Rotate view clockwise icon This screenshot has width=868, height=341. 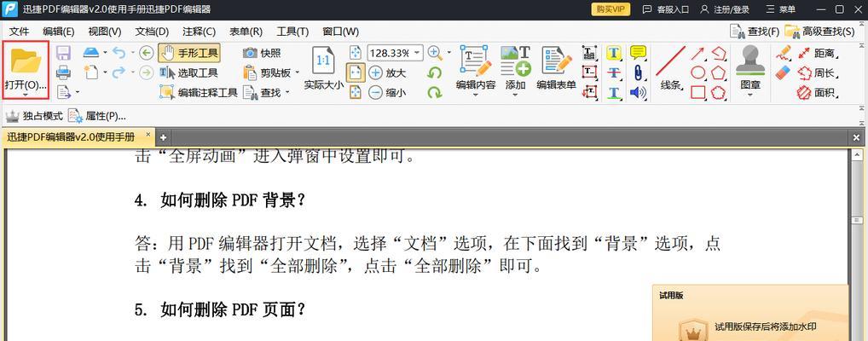435,92
